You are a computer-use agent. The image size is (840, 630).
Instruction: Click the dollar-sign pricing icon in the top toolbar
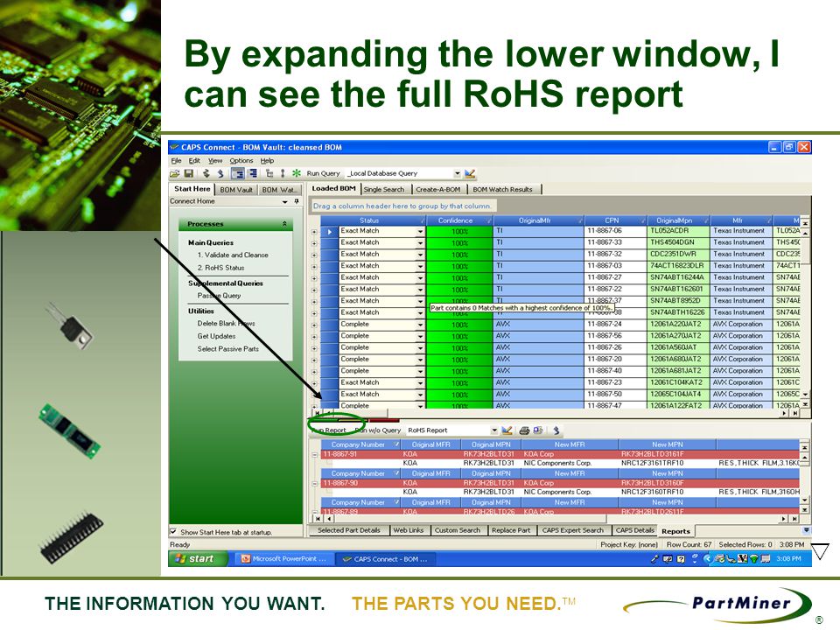click(x=220, y=173)
